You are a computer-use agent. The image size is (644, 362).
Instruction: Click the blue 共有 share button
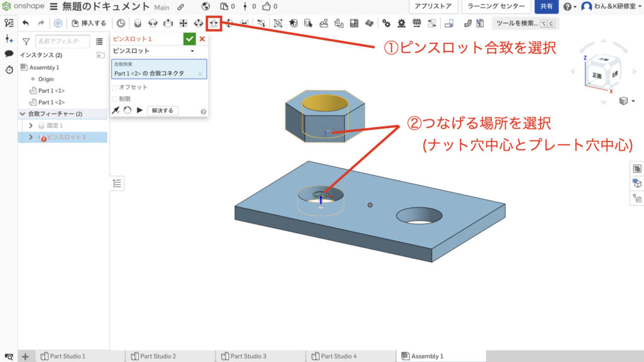coord(547,6)
